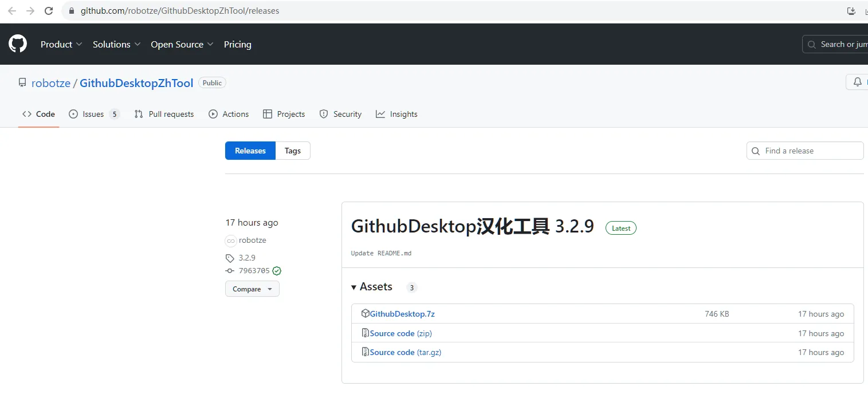This screenshot has height=402, width=868.
Task: Open commit 7963705
Action: click(254, 271)
